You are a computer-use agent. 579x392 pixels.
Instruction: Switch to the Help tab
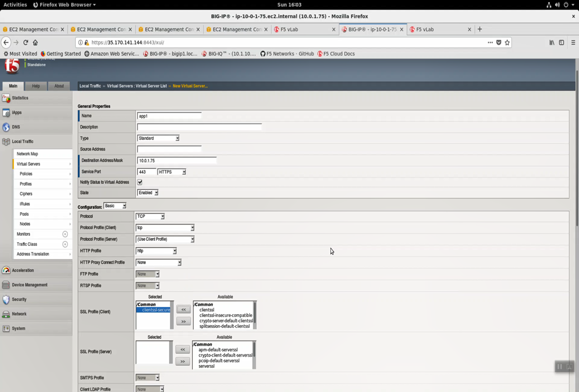(x=36, y=86)
